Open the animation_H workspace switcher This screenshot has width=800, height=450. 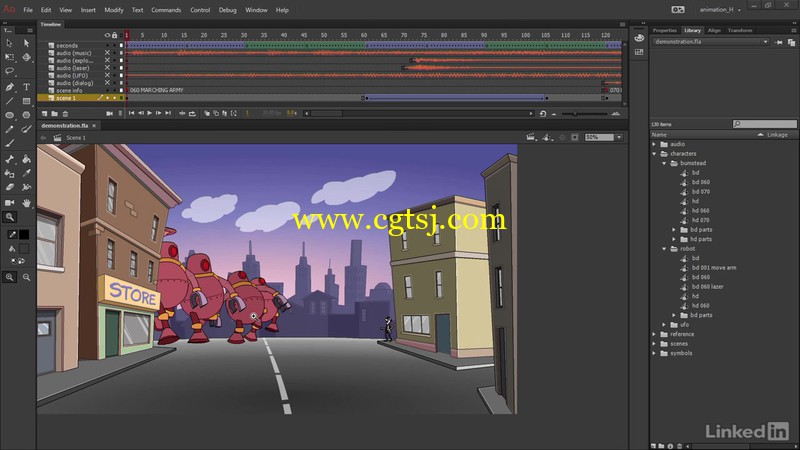point(720,10)
